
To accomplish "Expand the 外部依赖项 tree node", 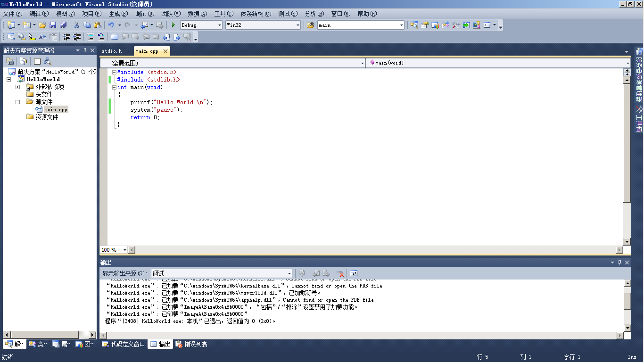I will [18, 87].
